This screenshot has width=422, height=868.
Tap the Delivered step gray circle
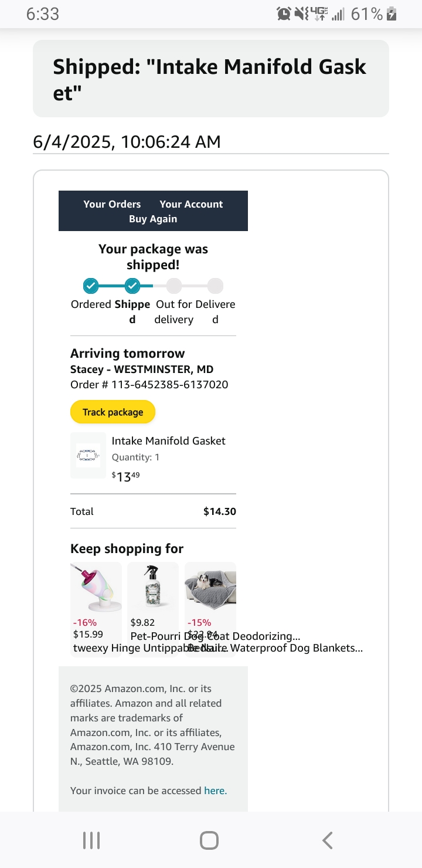(216, 286)
